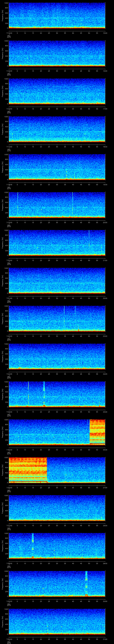Open the 7:15:00 spectrogram panel
The image size is (114, 644).
(57, 53)
